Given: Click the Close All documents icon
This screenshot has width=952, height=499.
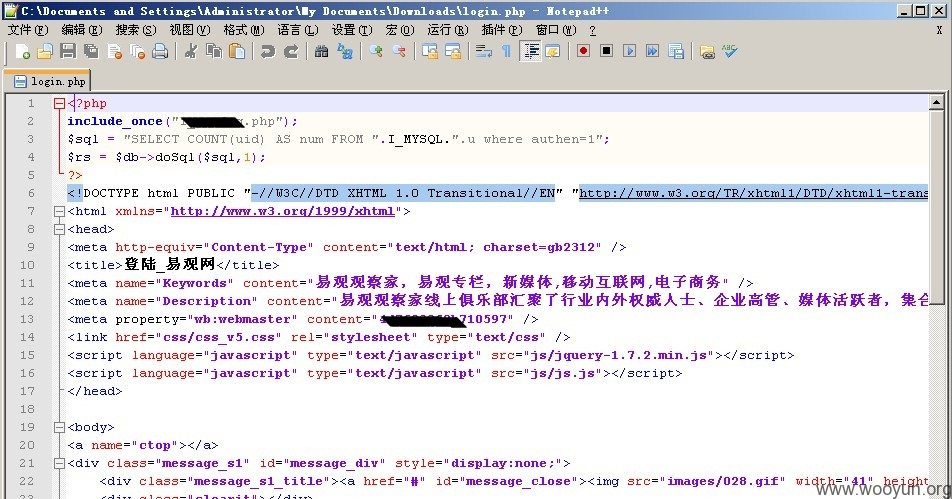Looking at the screenshot, I should pyautogui.click(x=137, y=52).
